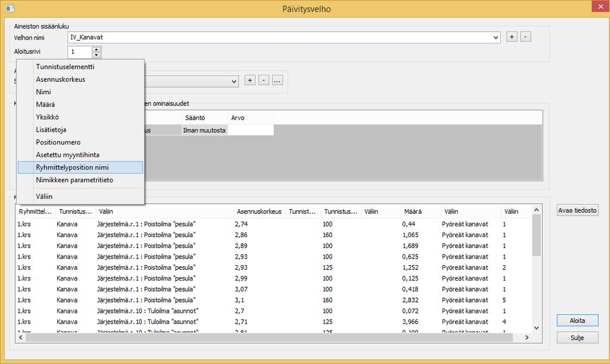The image size is (610, 364).
Task: Select Väliin at the menu bottom
Action: tap(80, 197)
